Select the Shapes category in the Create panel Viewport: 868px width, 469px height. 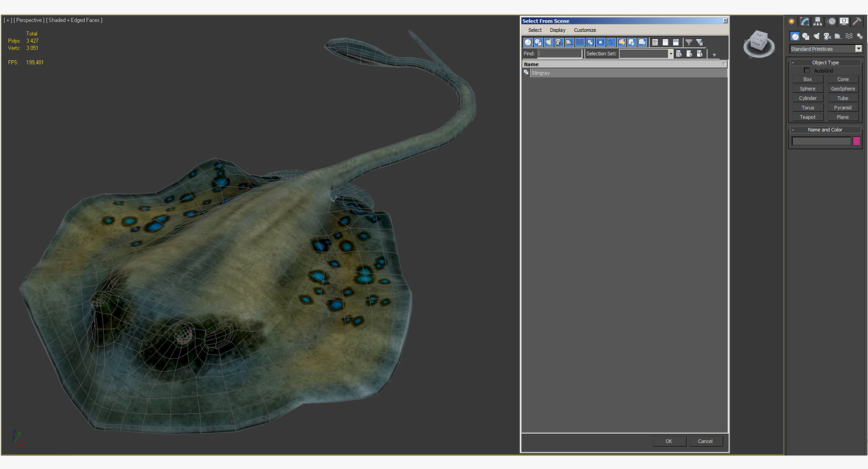coord(806,36)
